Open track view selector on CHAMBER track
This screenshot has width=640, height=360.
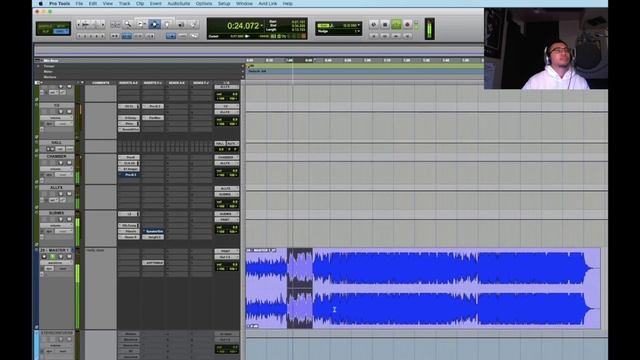pyautogui.click(x=56, y=169)
